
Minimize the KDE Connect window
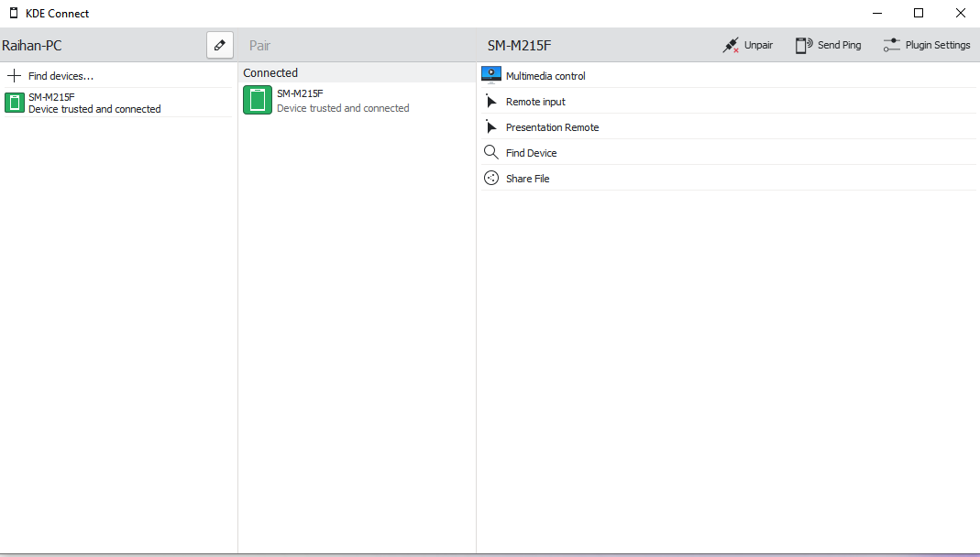(x=877, y=13)
